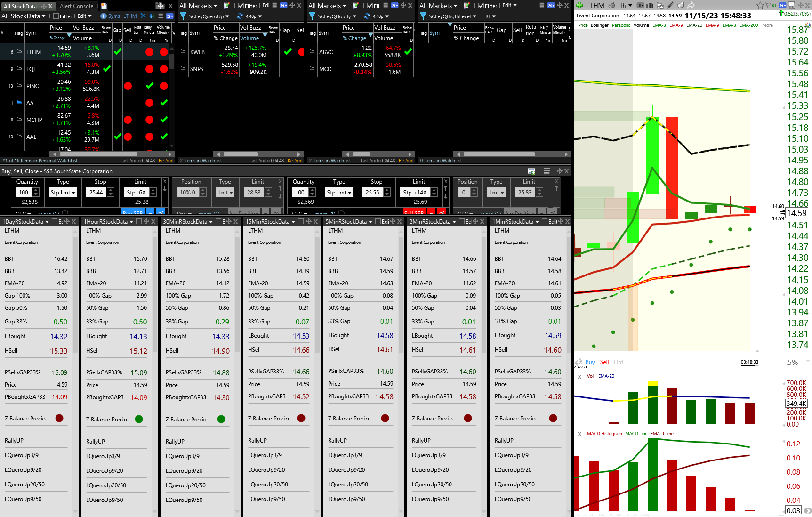Enable Filter checkbox in All StockData panel
Viewport: 812px width, 517px height.
(x=56, y=16)
